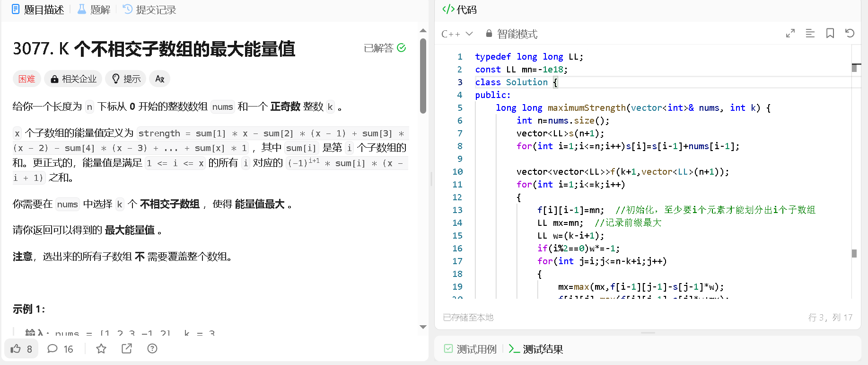Click the 已存储至本地 status text
Viewport: 868px width, 365px height.
point(468,317)
